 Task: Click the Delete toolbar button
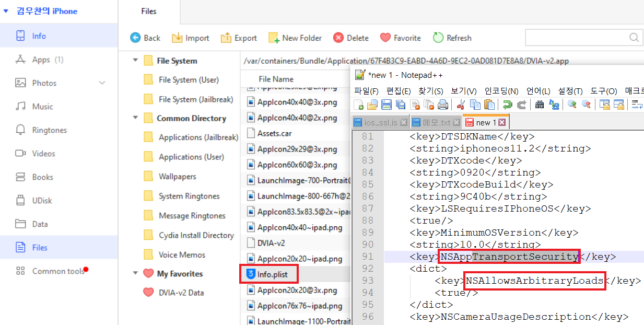351,38
